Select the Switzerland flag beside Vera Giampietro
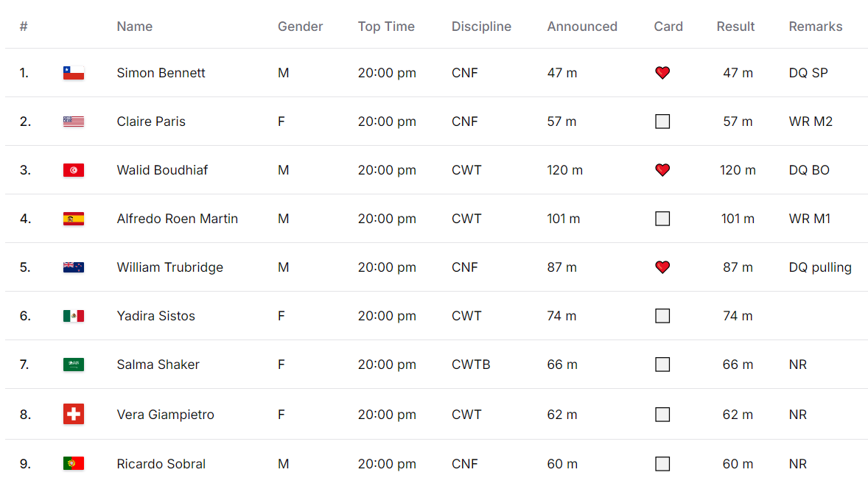This screenshot has width=868, height=489. click(x=74, y=414)
